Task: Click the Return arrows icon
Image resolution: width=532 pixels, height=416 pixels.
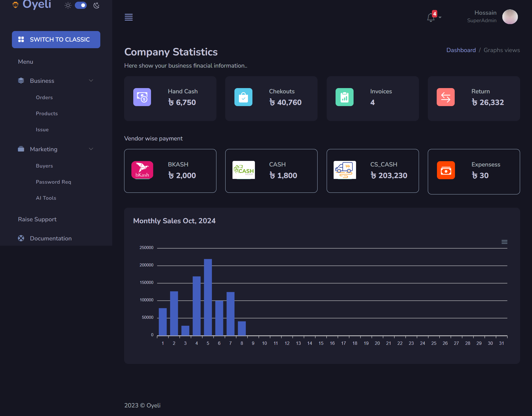Action: click(446, 97)
